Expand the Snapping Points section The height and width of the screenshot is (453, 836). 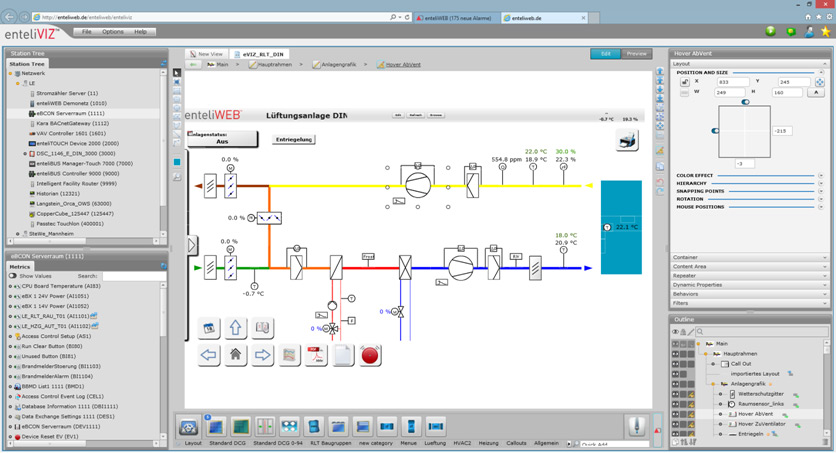click(821, 191)
